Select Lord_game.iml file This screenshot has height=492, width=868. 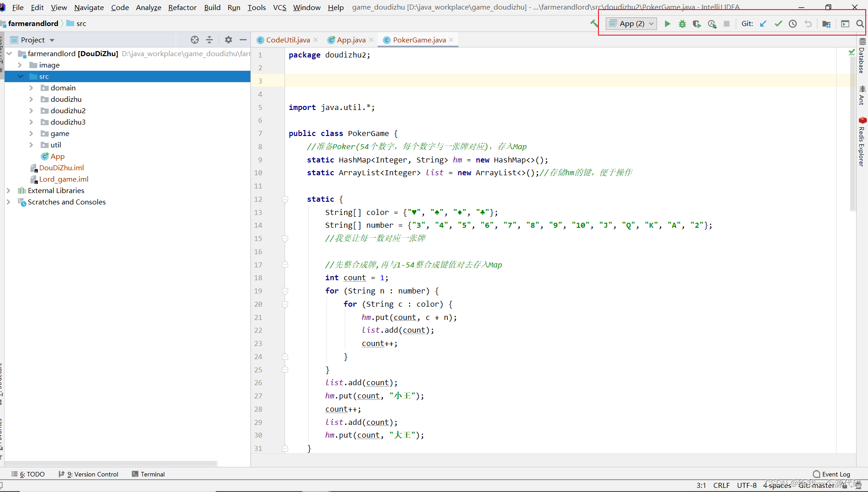point(63,179)
